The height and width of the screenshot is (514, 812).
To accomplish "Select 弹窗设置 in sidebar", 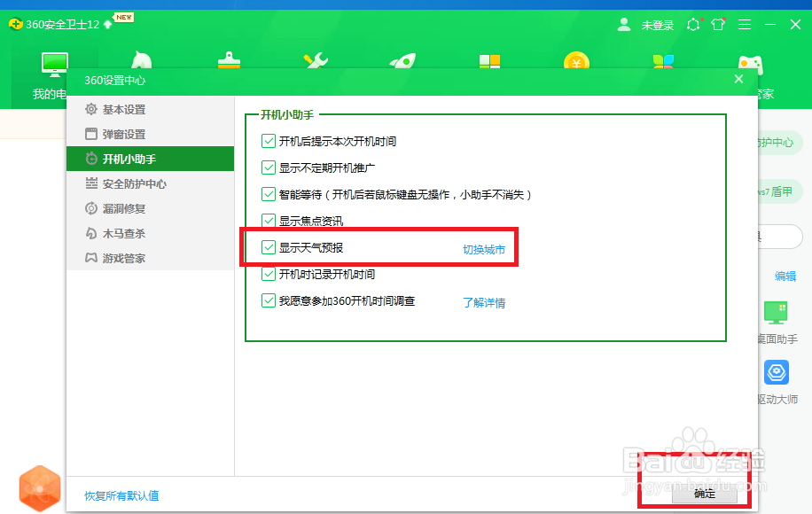I will [150, 134].
